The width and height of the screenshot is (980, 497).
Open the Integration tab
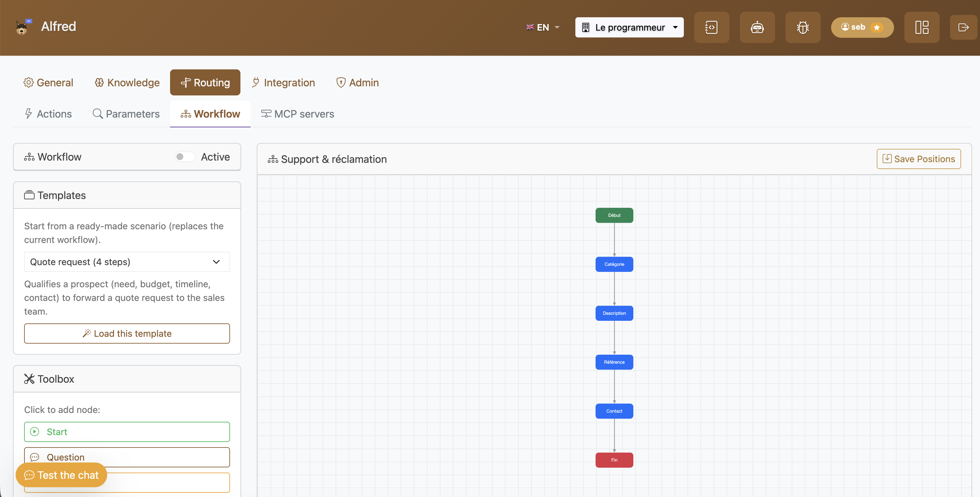coord(283,82)
